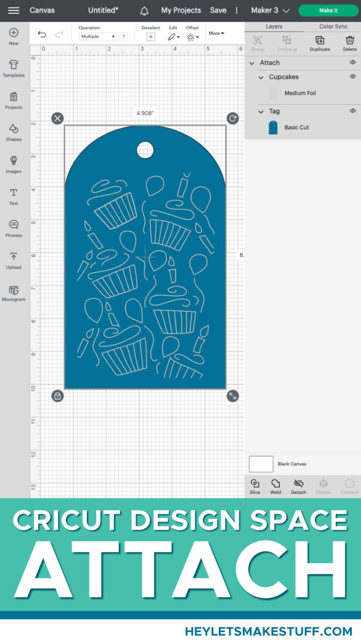The height and width of the screenshot is (644, 361).
Task: Open the Offset dropdown
Action: (192, 37)
